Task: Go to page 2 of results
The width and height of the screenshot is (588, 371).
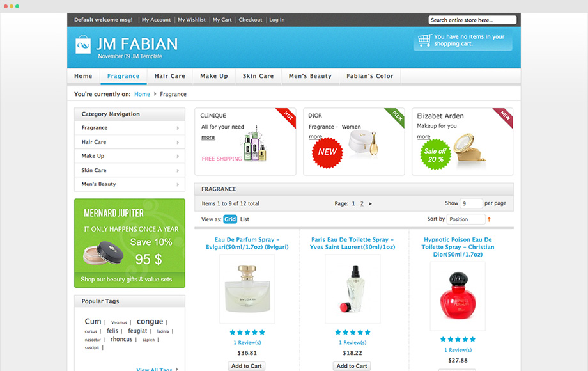Action: tap(362, 203)
